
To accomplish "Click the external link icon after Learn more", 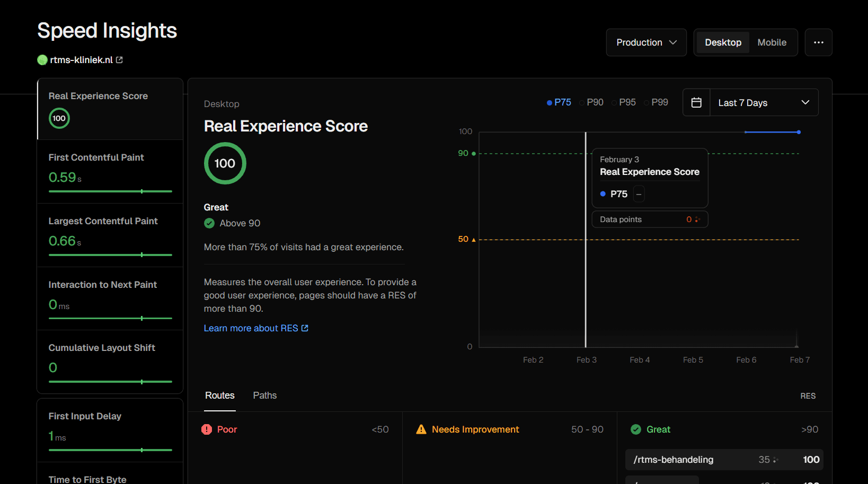I will [x=305, y=328].
